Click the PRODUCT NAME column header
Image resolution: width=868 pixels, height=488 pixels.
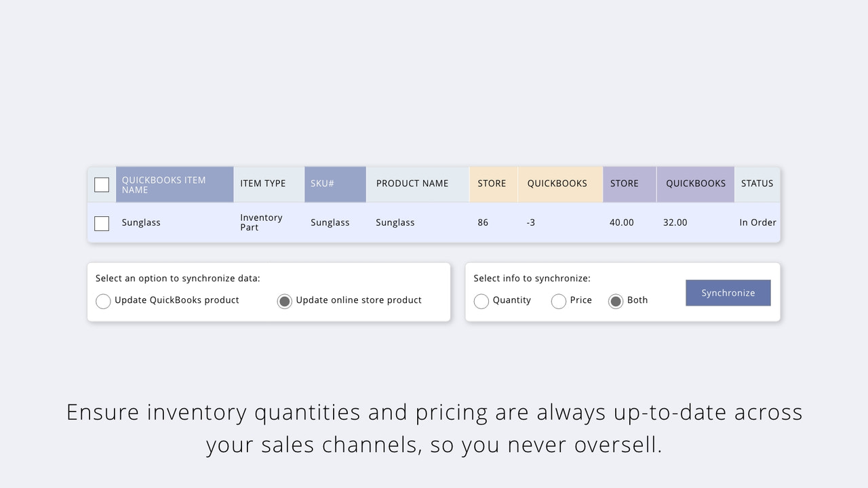click(412, 184)
